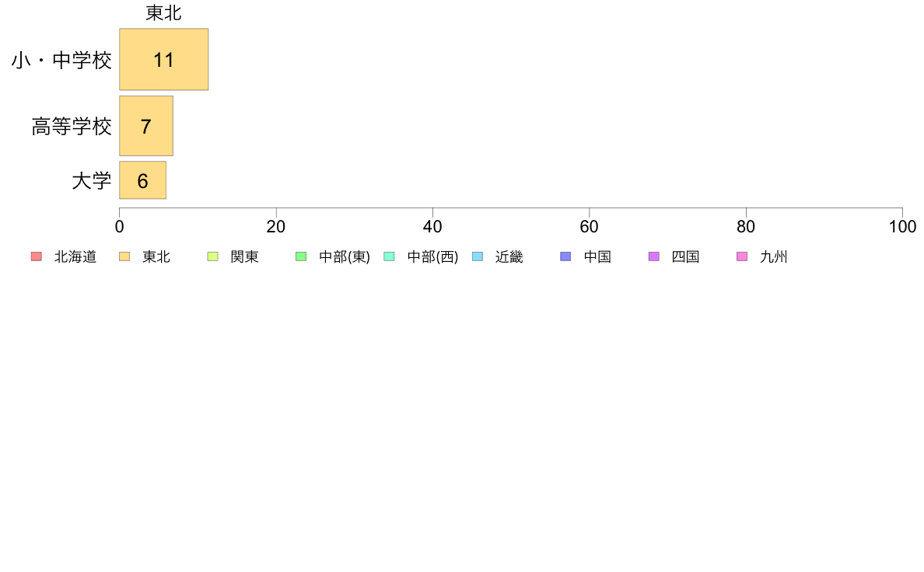This screenshot has height=572, width=924.
Task: Select the 高等学校 bar showing 7
Action: pos(146,126)
